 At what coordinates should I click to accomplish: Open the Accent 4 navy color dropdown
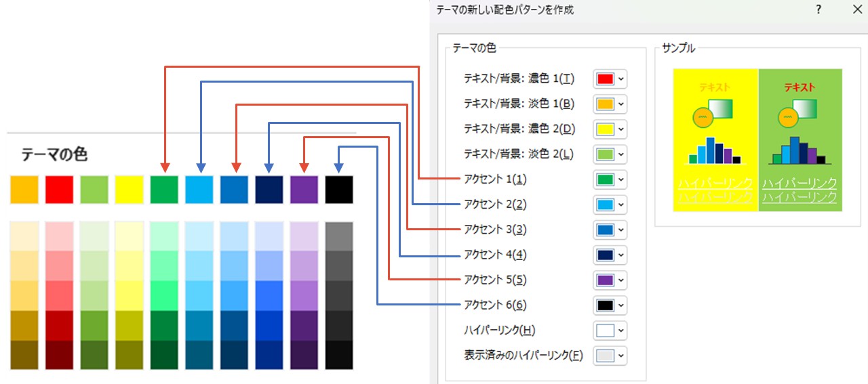click(610, 255)
